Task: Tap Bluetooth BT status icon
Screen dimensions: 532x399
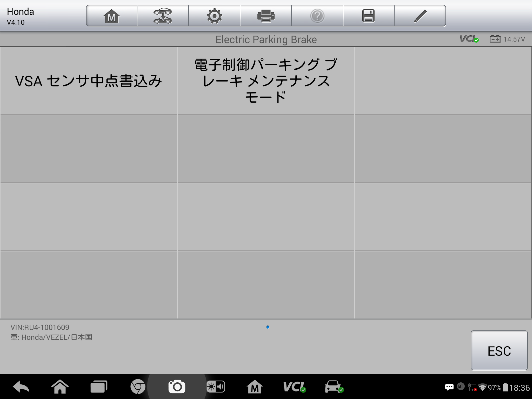Action: click(461, 387)
